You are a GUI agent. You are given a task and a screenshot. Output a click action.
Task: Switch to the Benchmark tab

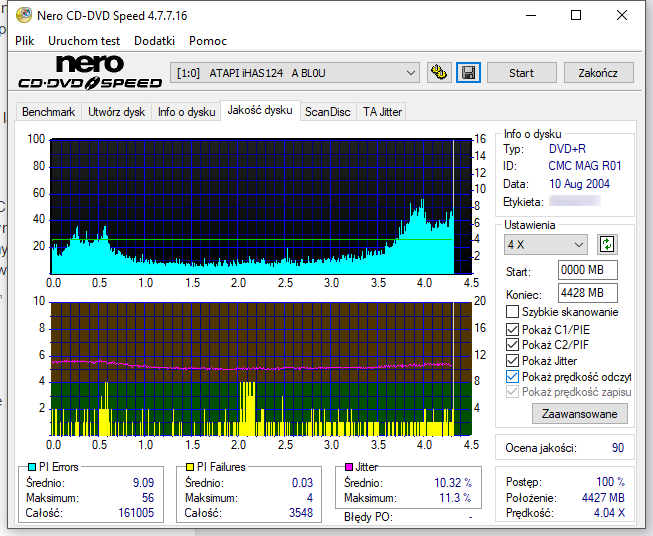pos(48,112)
